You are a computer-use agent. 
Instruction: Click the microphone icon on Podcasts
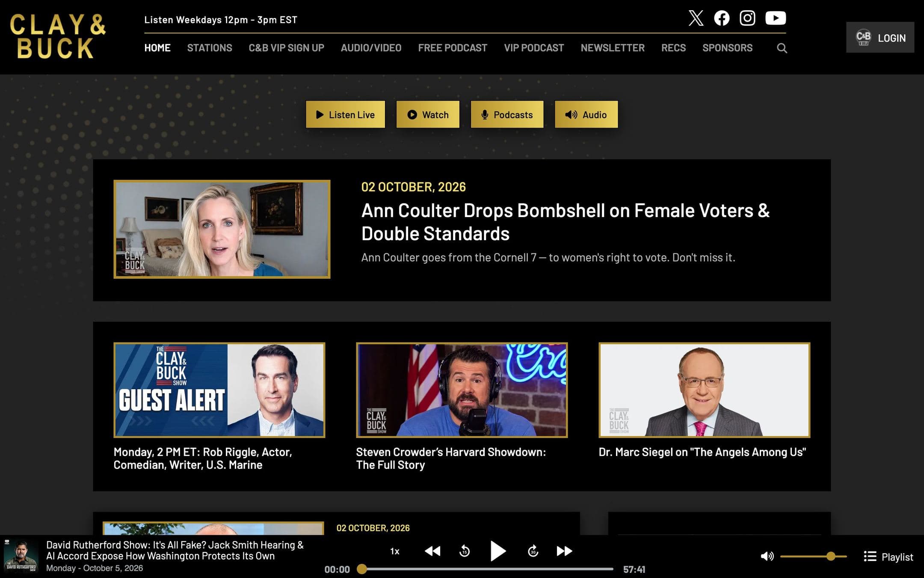pos(485,115)
